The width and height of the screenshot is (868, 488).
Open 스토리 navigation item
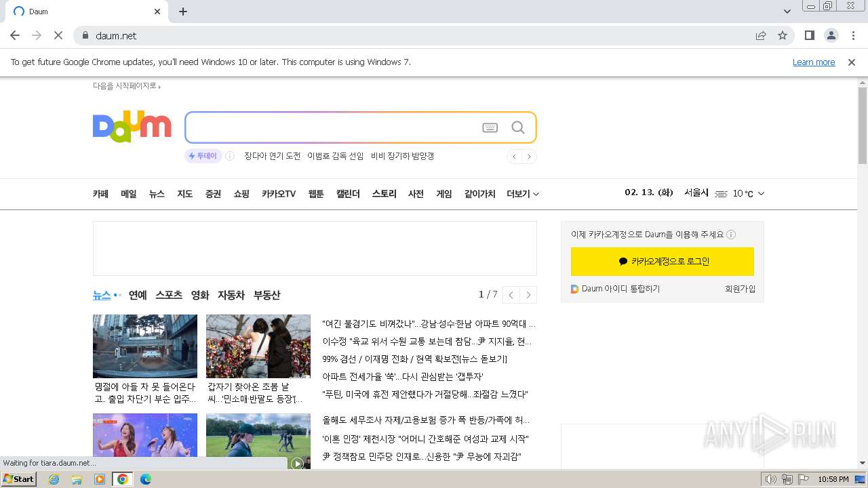(384, 194)
